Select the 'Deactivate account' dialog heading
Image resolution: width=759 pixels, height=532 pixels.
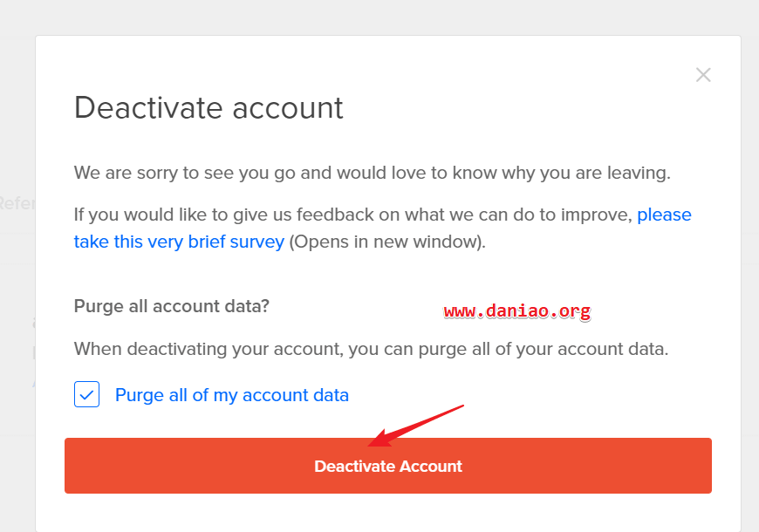tap(209, 107)
